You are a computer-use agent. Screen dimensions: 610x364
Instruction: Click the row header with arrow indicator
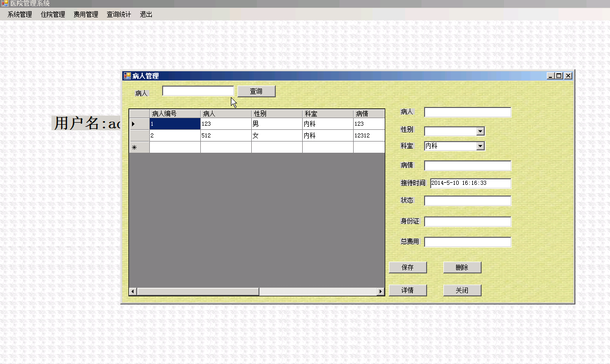[139, 124]
